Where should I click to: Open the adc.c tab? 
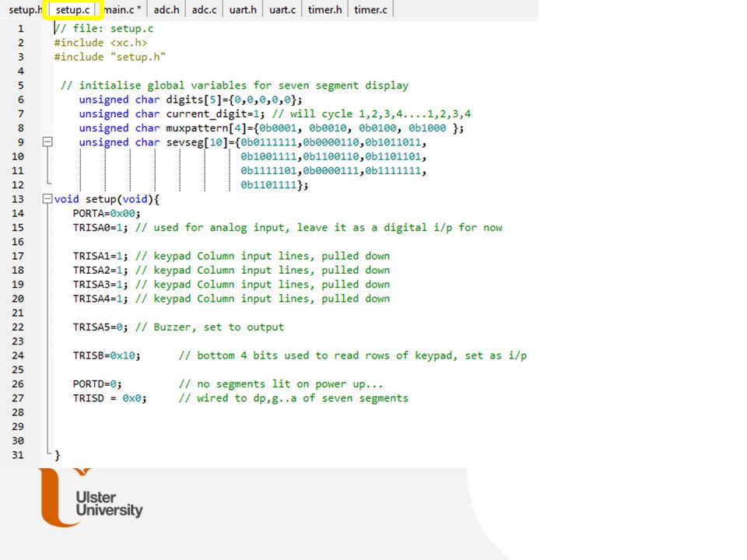205,9
